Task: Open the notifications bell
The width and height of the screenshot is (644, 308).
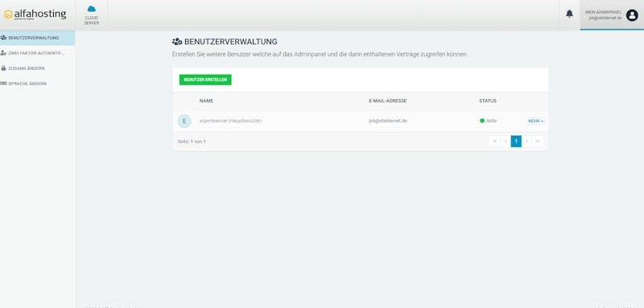Action: 569,14
